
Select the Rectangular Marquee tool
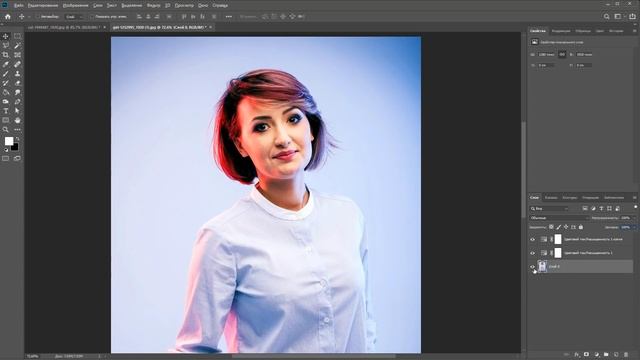pos(17,36)
